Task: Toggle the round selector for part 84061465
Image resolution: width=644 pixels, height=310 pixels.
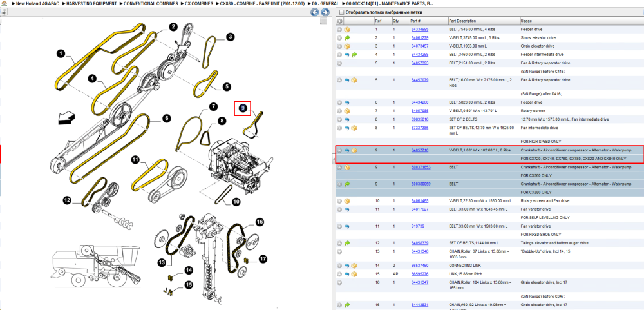Action: point(339,201)
